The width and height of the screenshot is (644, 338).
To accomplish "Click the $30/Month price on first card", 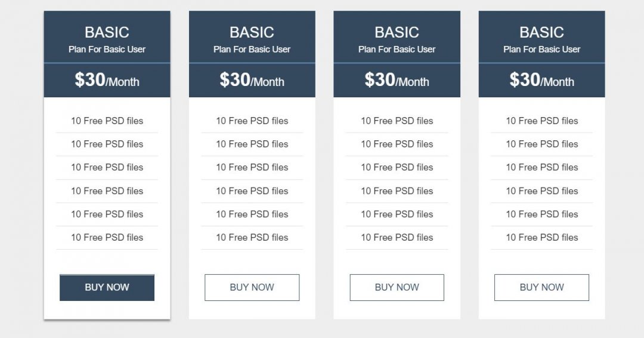I will pyautogui.click(x=107, y=80).
